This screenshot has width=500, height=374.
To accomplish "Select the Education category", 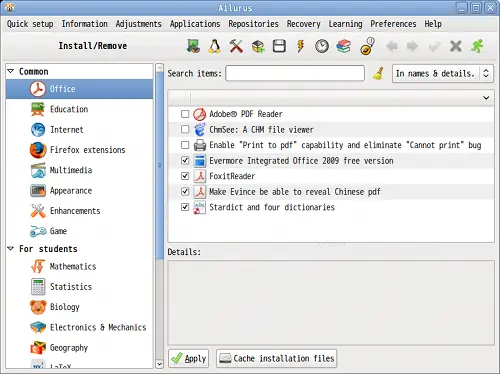I will (x=79, y=109).
